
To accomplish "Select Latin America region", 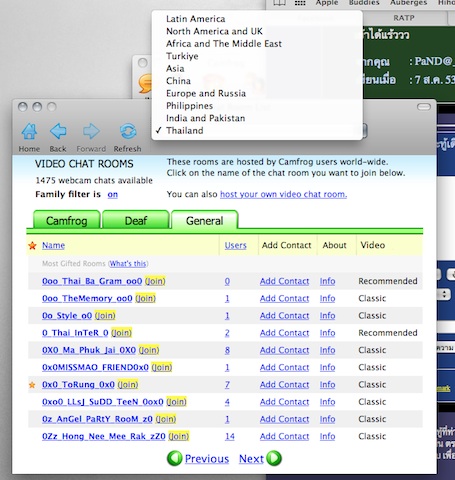I will click(x=196, y=19).
